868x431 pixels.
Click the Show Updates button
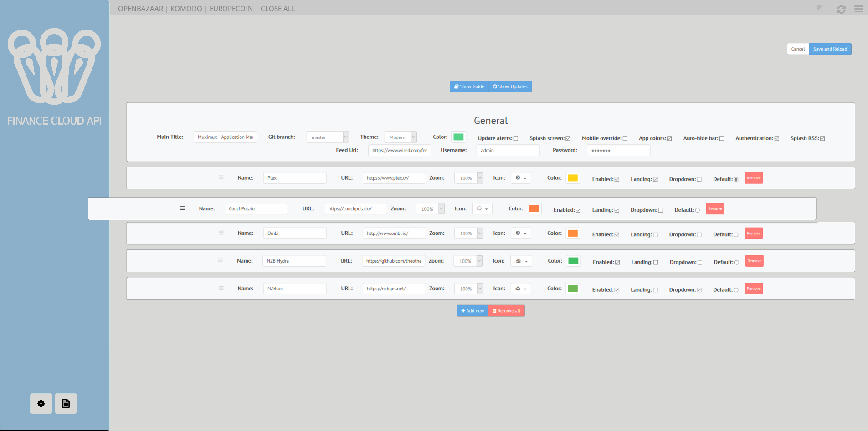[510, 86]
